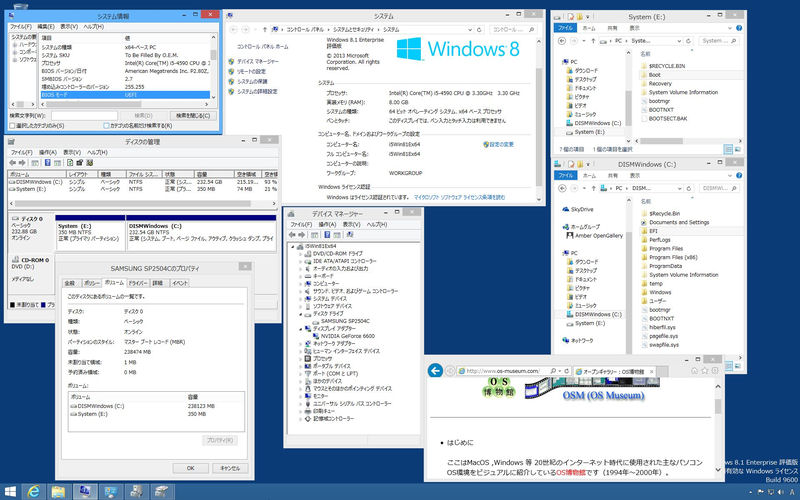
Task: Switch to ポリシー tab in SAMSUNG properties
Action: (92, 283)
